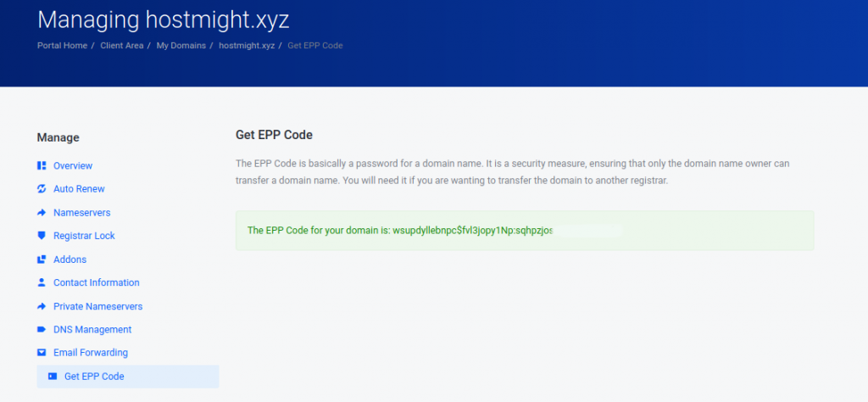Click the EPP code text in green box

pos(473,231)
